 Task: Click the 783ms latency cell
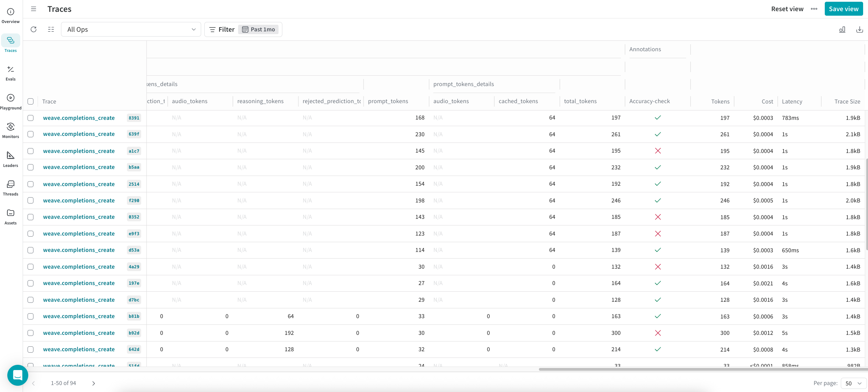tap(790, 118)
